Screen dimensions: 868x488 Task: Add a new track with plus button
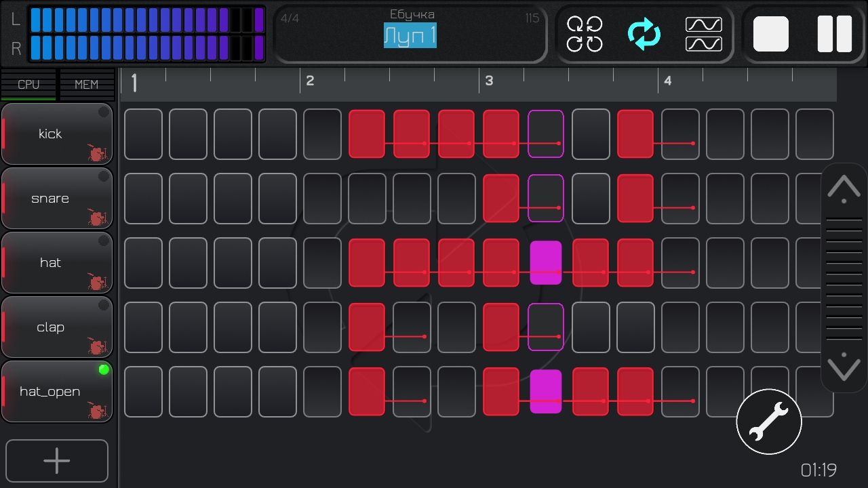(57, 460)
